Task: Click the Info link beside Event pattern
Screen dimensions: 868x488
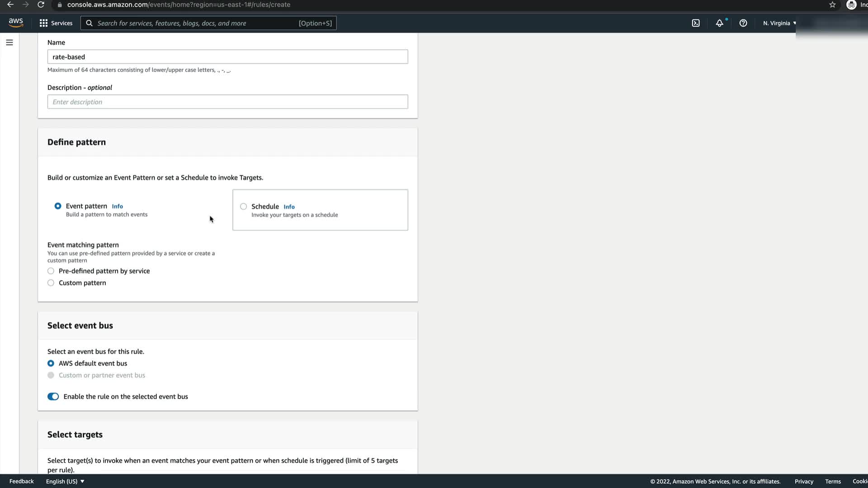Action: coord(117,206)
